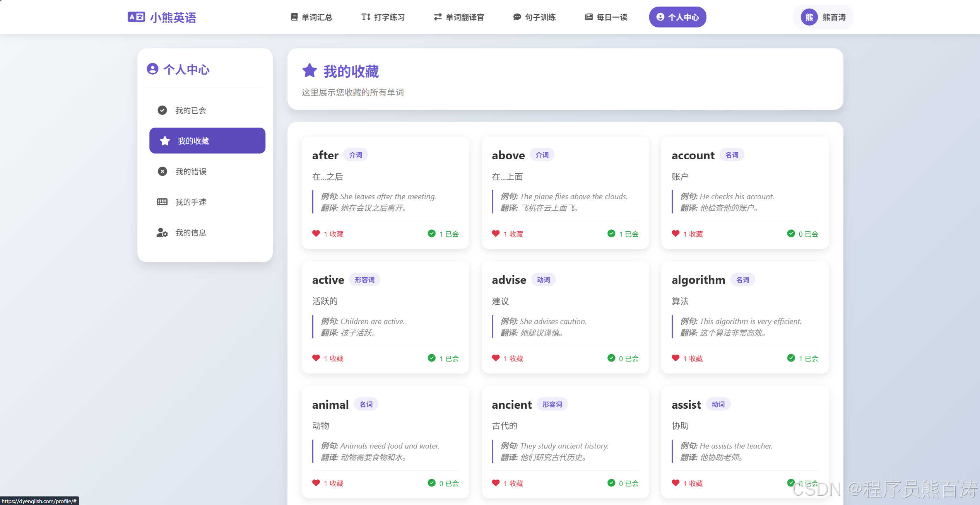Toggle the heart favorite on the algorithm card
Viewport: 980px width, 505px height.
point(676,358)
